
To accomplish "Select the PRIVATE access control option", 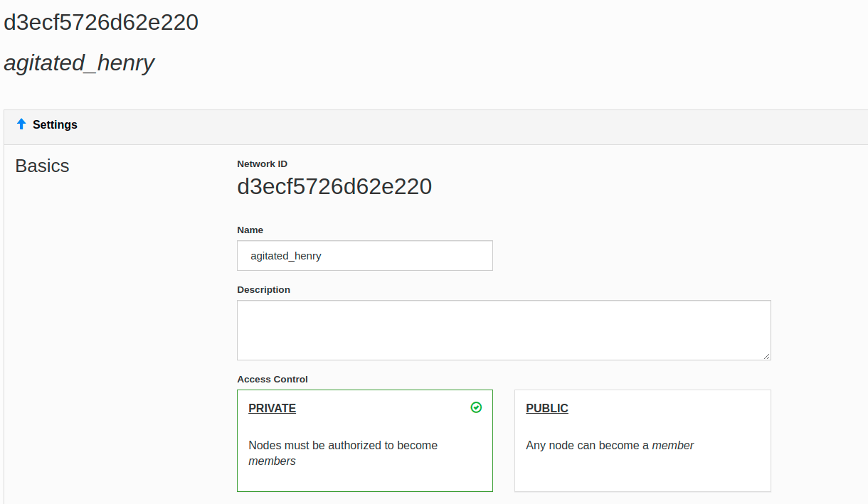I will pos(364,441).
